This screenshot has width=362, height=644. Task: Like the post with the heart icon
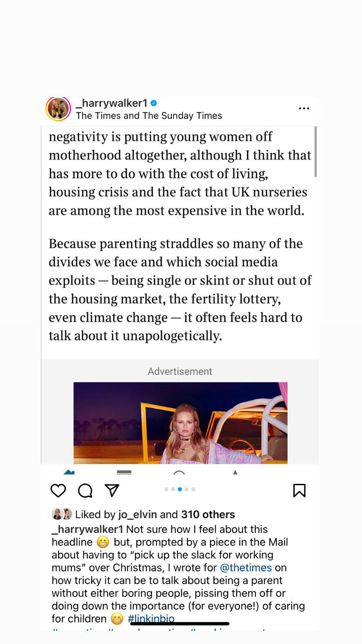coord(58,491)
